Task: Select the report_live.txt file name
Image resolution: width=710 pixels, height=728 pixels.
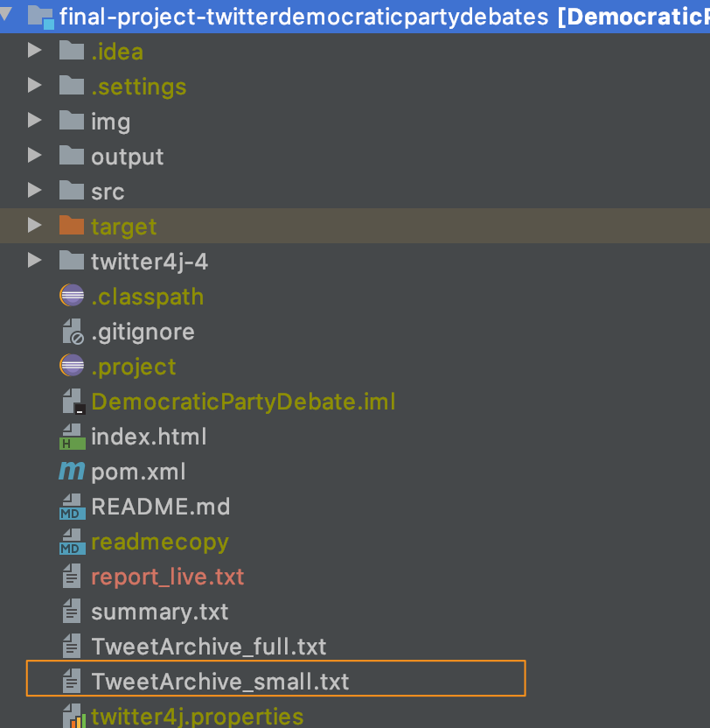Action: [167, 577]
